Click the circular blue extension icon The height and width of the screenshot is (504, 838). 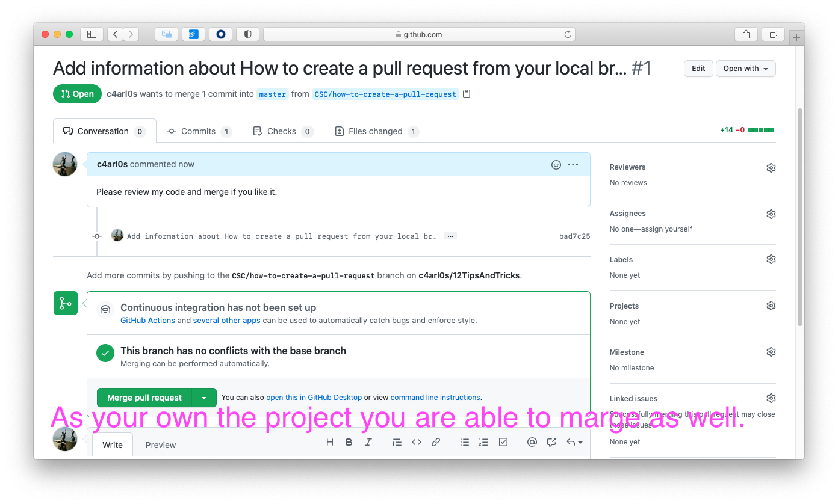tap(220, 34)
